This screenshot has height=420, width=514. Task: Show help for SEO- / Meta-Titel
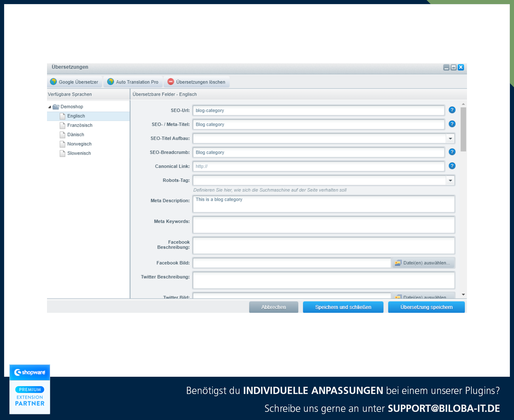pos(452,124)
